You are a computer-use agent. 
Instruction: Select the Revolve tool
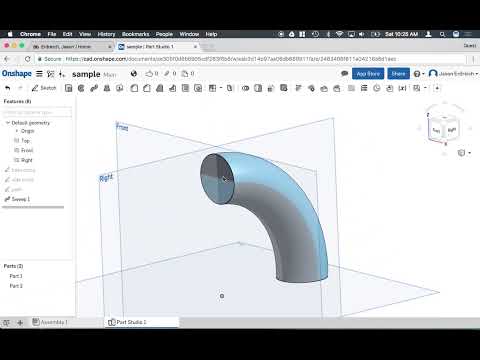point(81,88)
